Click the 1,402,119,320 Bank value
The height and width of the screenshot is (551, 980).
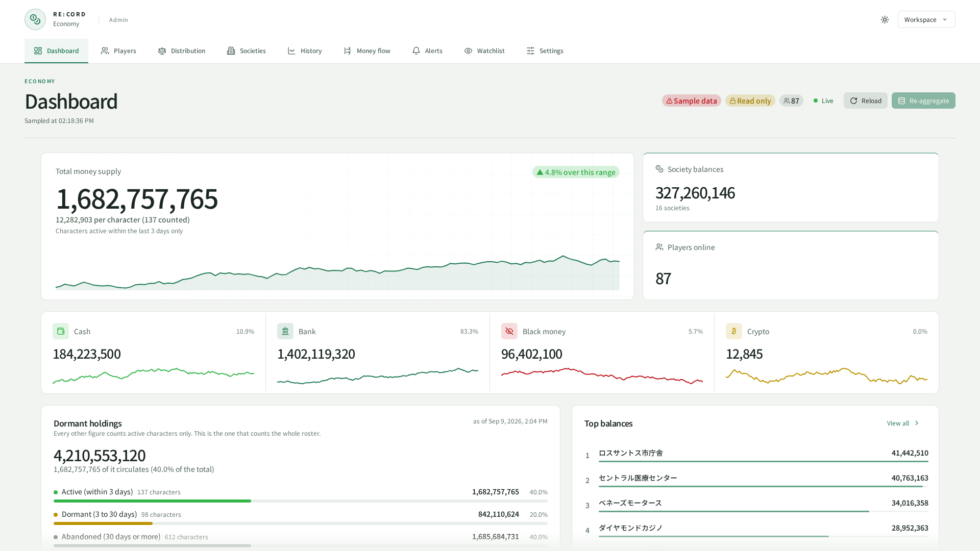[x=316, y=354]
